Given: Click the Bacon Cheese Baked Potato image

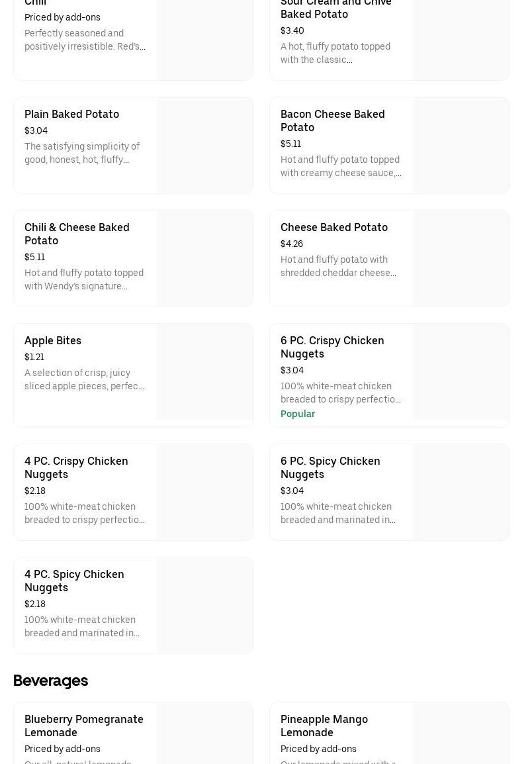Looking at the screenshot, I should [461, 146].
